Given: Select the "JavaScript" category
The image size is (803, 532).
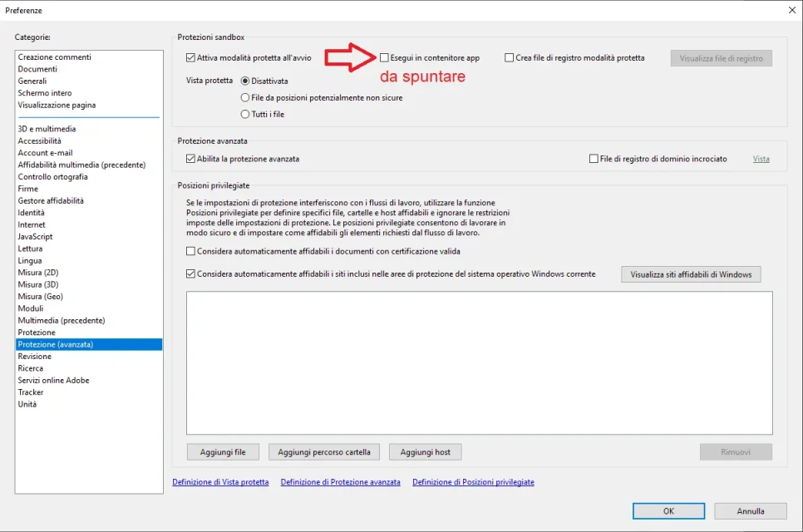Looking at the screenshot, I should [37, 236].
